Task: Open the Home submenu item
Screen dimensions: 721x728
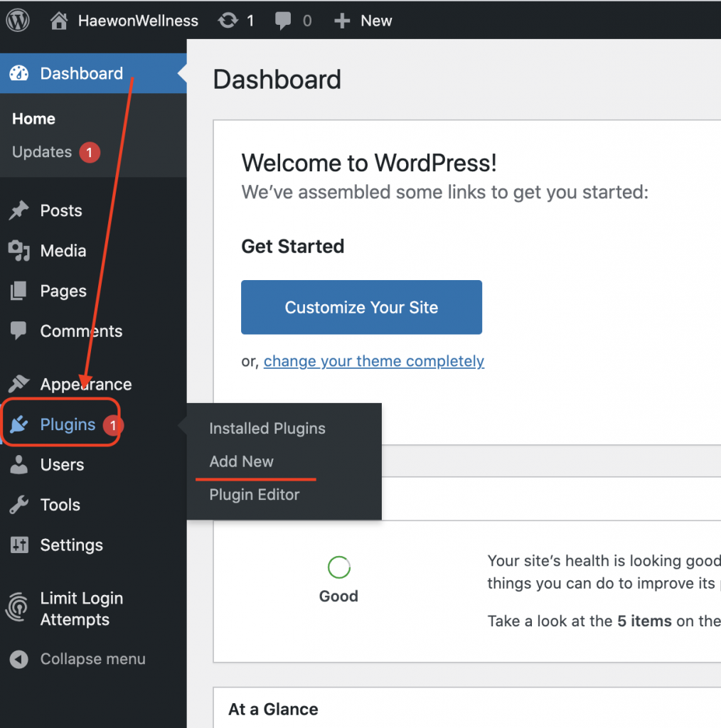Action: [x=33, y=119]
